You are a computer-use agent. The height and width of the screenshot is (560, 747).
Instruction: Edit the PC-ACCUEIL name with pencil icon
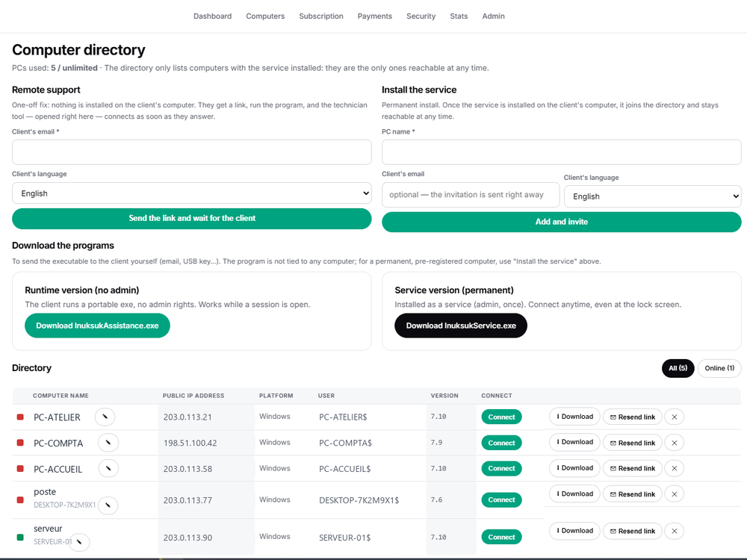(x=108, y=469)
